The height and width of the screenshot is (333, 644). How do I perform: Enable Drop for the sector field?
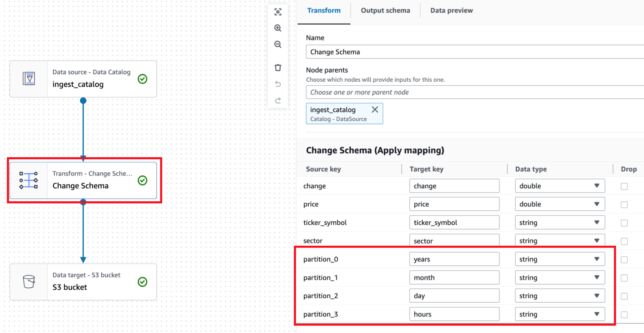[624, 241]
